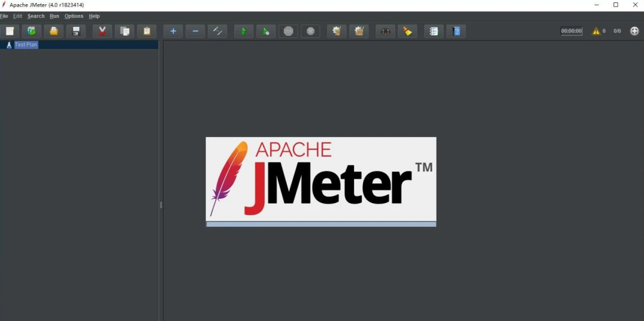Screen dimensions: 644x321
Task: Open the Options menu
Action: [74, 16]
